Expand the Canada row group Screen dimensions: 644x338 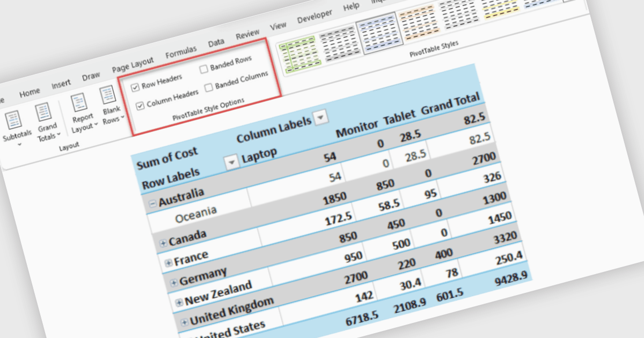(163, 244)
